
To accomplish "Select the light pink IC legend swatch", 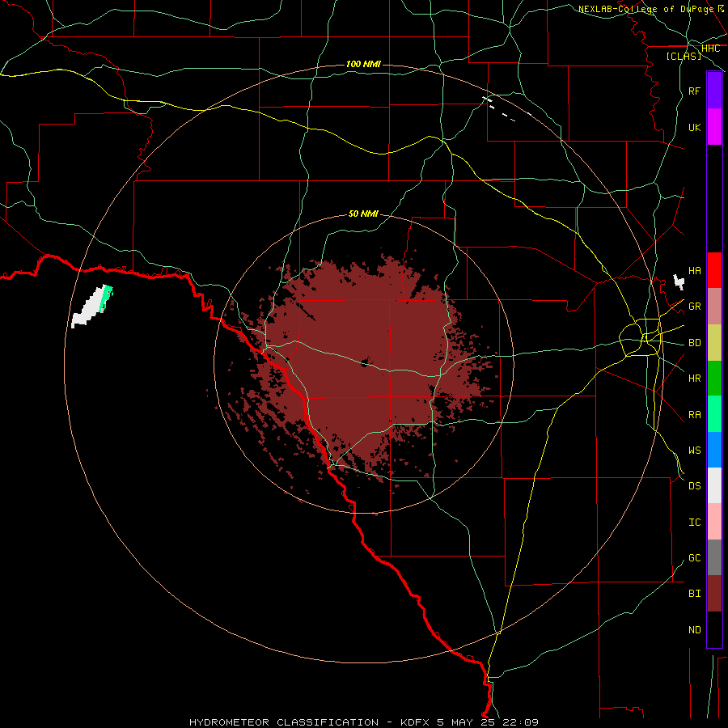I will (x=714, y=522).
